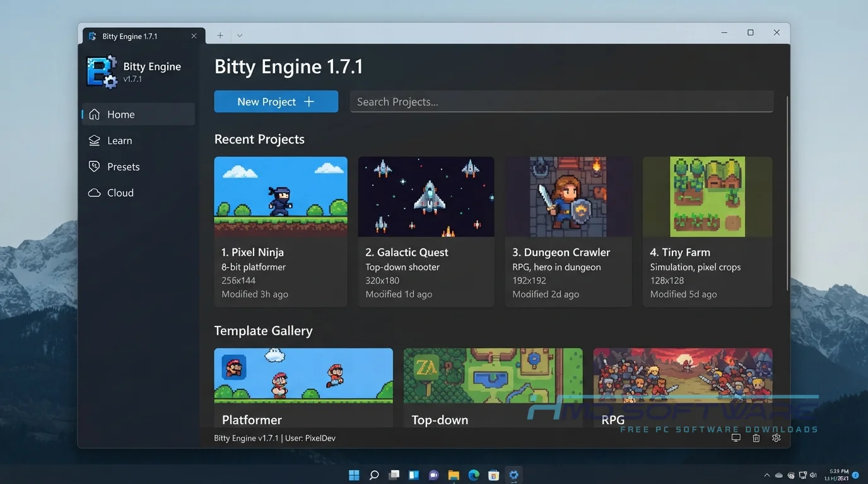The width and height of the screenshot is (868, 484).
Task: Click 'Modified 3h ago' under Pixel Ninja
Action: tap(255, 294)
